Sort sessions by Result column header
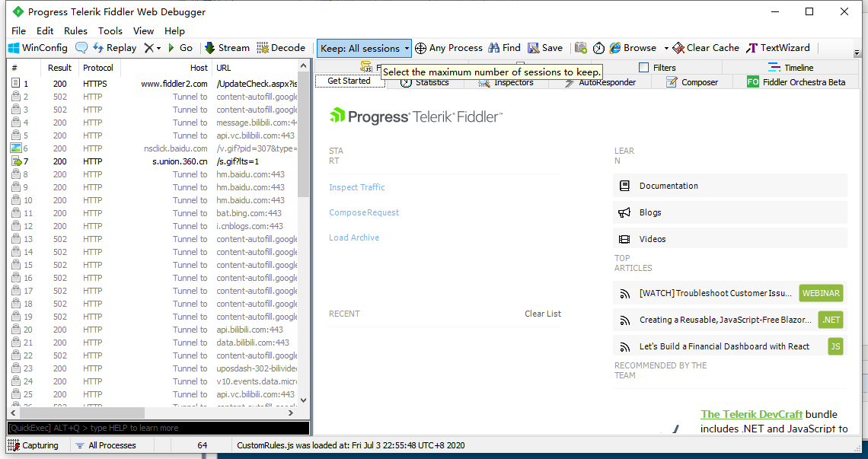The width and height of the screenshot is (868, 459). (x=59, y=68)
